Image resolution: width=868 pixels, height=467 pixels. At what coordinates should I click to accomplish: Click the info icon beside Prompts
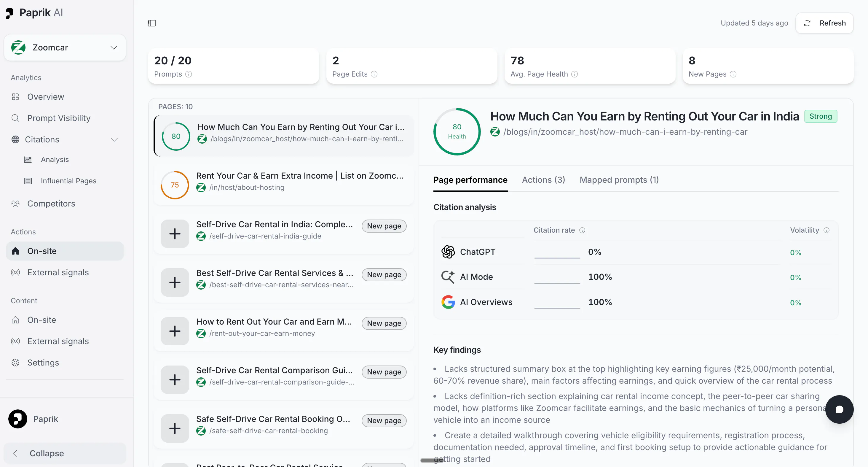point(189,74)
